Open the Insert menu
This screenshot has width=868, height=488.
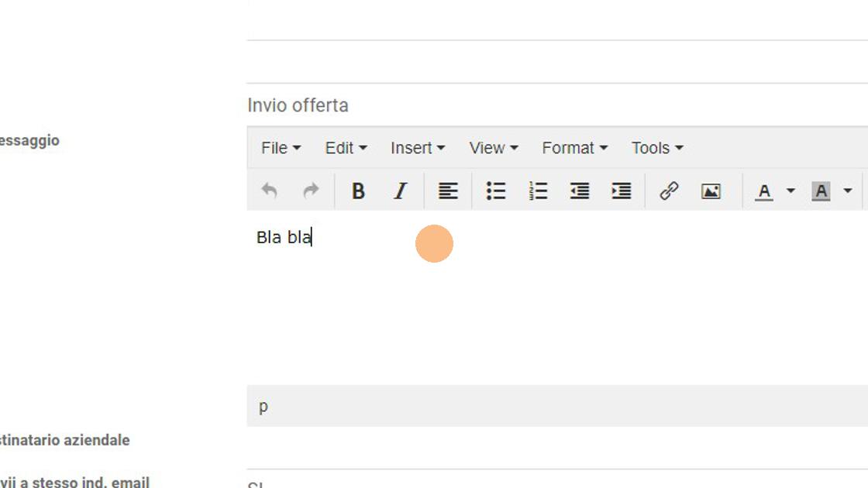tap(418, 148)
